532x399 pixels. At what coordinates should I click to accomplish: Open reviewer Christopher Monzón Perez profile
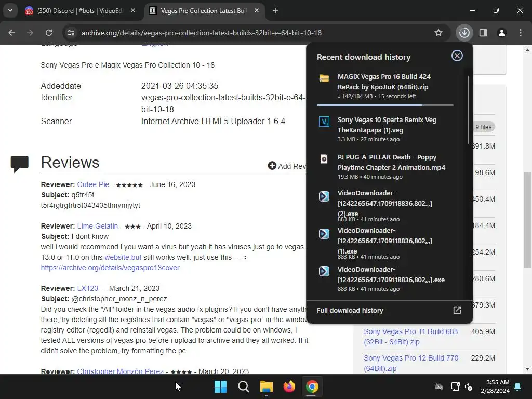(120, 371)
